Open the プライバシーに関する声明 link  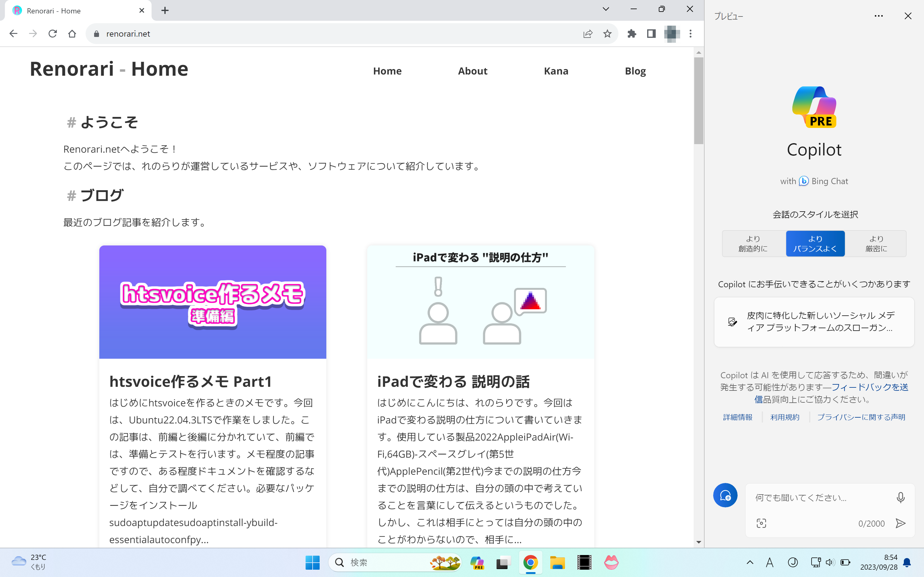[x=861, y=417]
